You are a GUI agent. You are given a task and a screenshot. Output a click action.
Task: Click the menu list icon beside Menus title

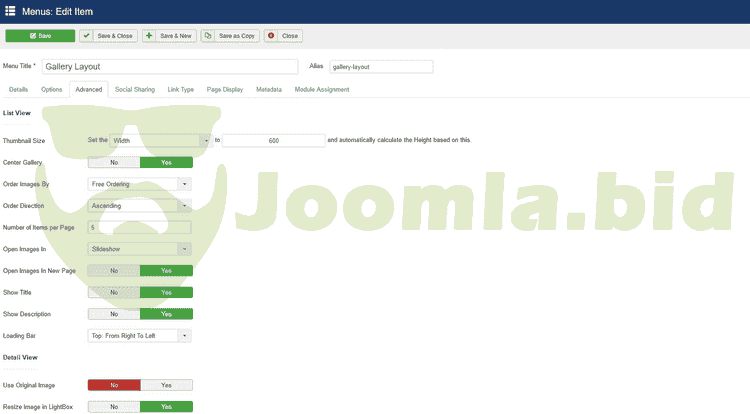[11, 12]
